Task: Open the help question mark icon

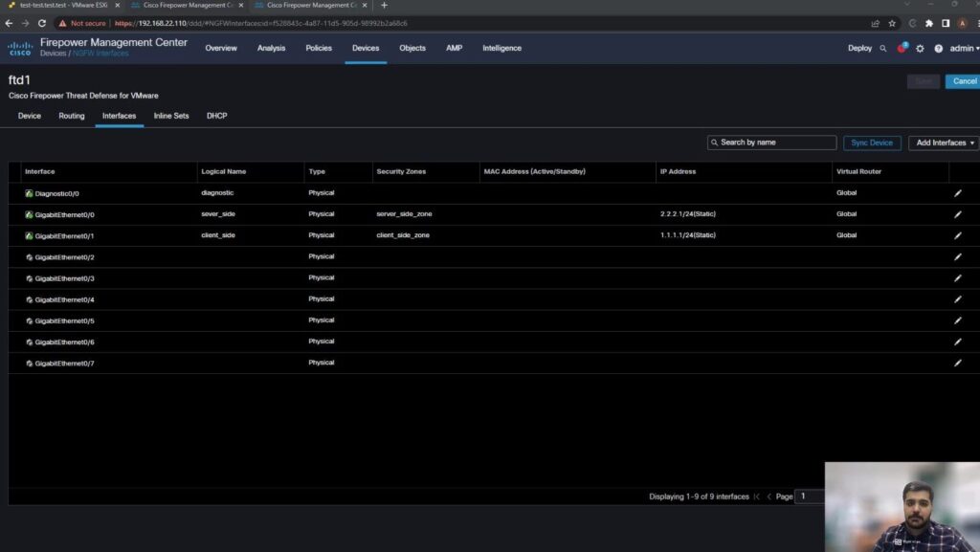Action: (x=938, y=48)
